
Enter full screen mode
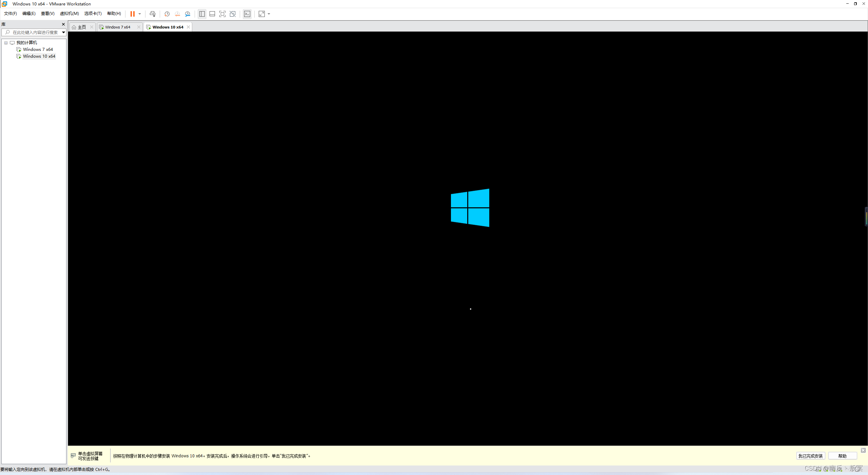pyautogui.click(x=222, y=14)
